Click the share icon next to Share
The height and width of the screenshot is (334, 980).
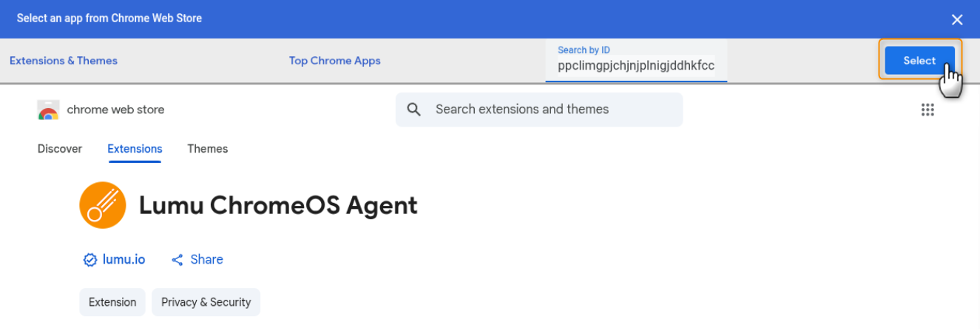178,260
